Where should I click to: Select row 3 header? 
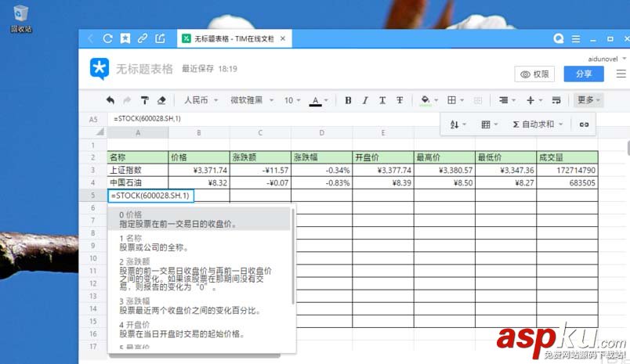(x=92, y=170)
